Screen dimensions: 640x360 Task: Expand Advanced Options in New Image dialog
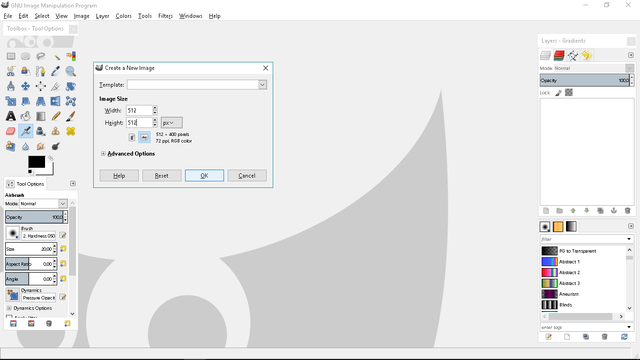(103, 153)
